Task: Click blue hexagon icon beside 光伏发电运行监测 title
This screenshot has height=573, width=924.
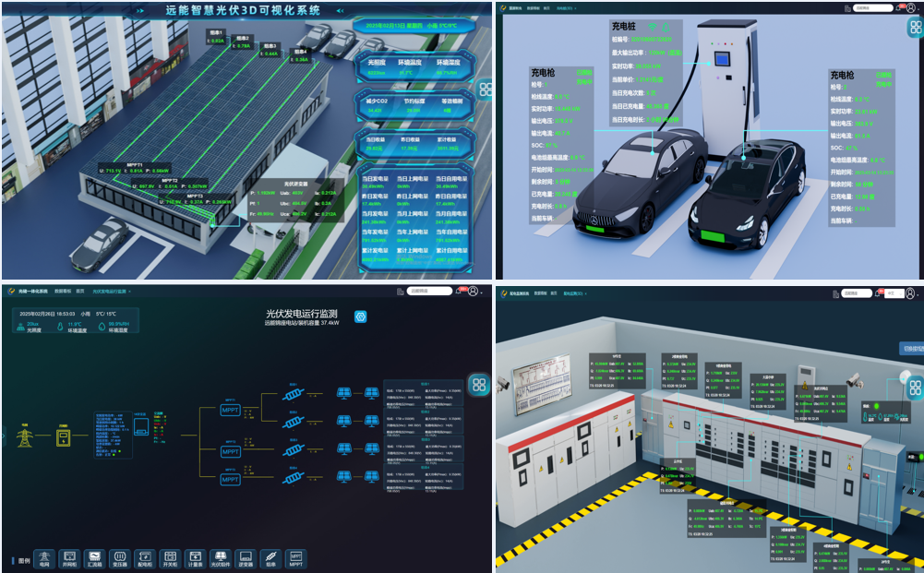Action: [x=361, y=316]
